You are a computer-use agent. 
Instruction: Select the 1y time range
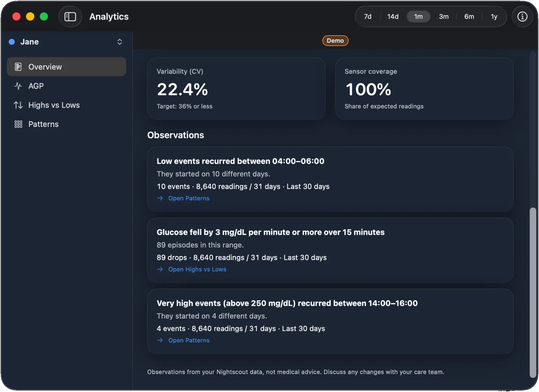coord(494,16)
